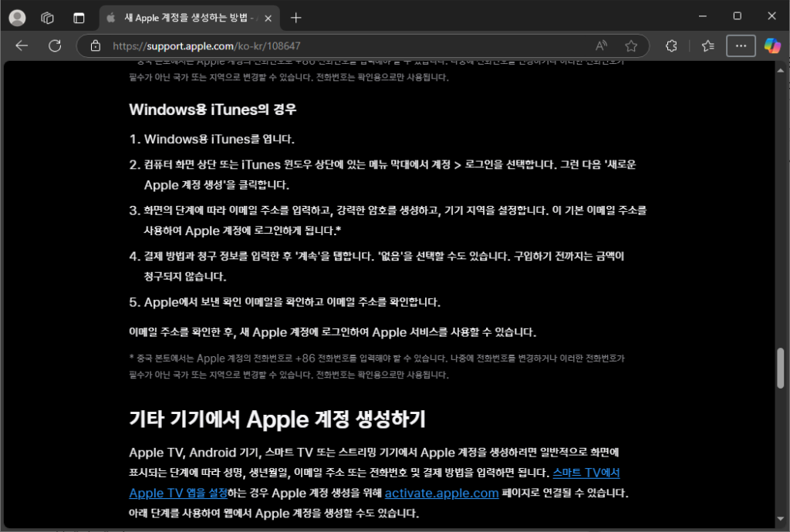Click heading '기타 기기에서 Apple 계정 생성하기'
This screenshot has width=790, height=532.
click(277, 419)
